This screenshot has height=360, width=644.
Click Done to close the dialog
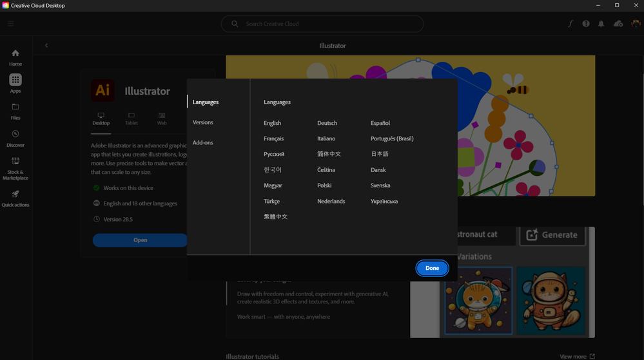coord(432,268)
